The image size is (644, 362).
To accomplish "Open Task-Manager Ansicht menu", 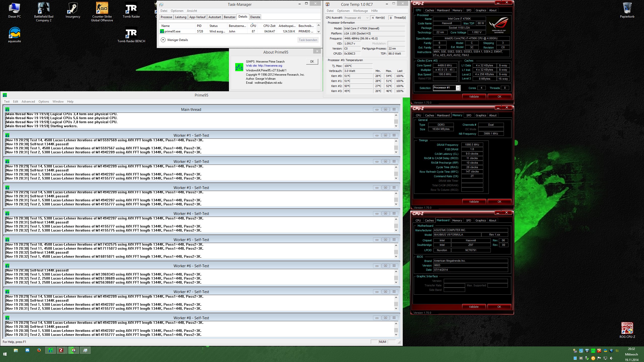I will click(192, 11).
